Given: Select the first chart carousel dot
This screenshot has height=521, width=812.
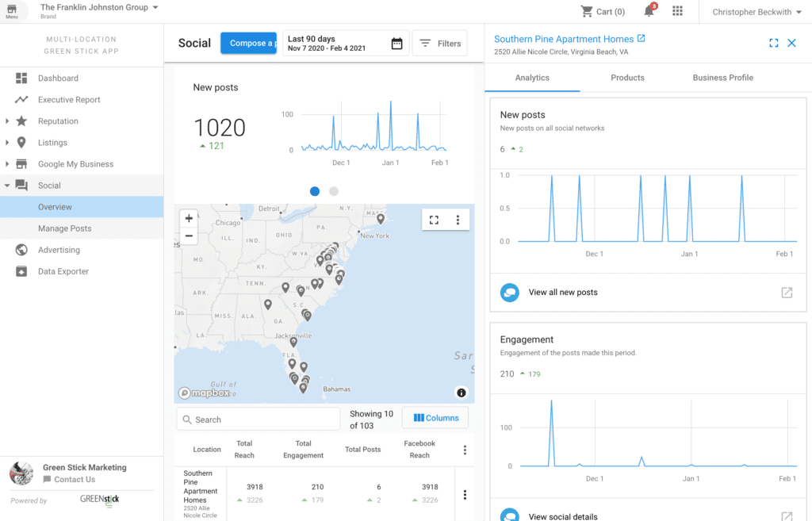Looking at the screenshot, I should tap(315, 191).
